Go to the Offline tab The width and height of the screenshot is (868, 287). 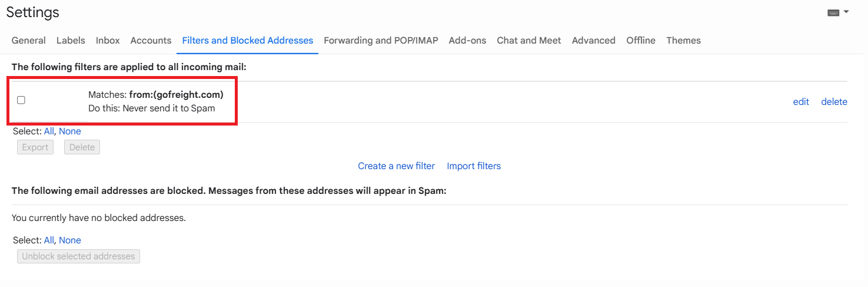click(x=640, y=41)
